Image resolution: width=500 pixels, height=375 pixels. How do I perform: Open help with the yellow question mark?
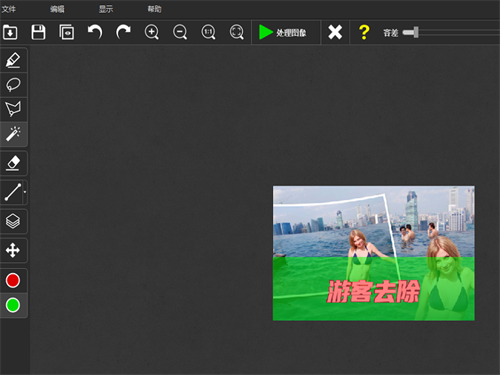pyautogui.click(x=364, y=32)
